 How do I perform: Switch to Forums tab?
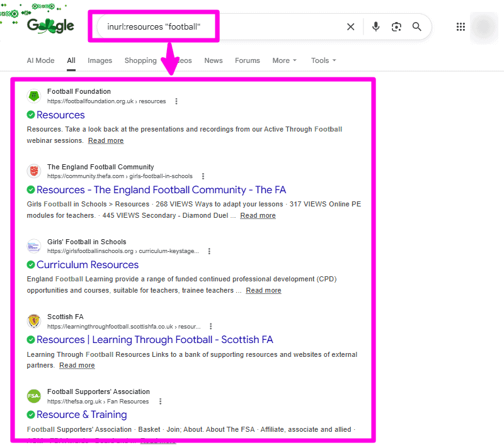point(247,60)
